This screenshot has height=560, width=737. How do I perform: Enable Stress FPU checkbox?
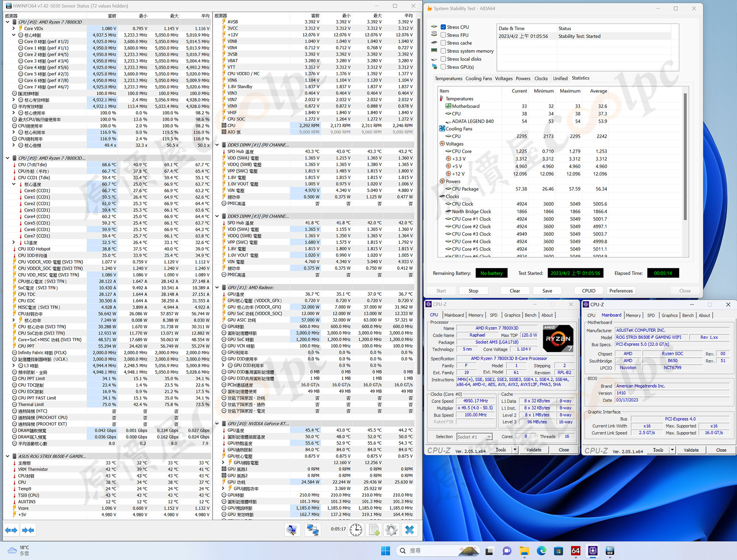coord(443,35)
